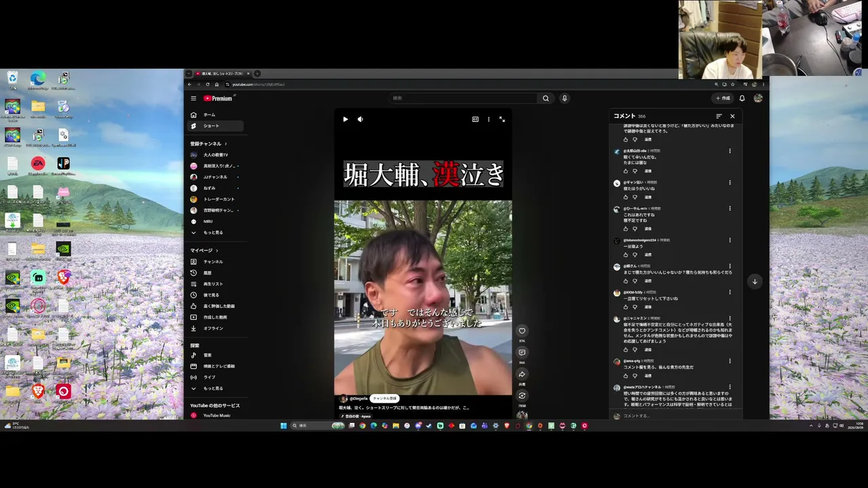
Task: Expand the マイページ section header
Action: coord(203,250)
